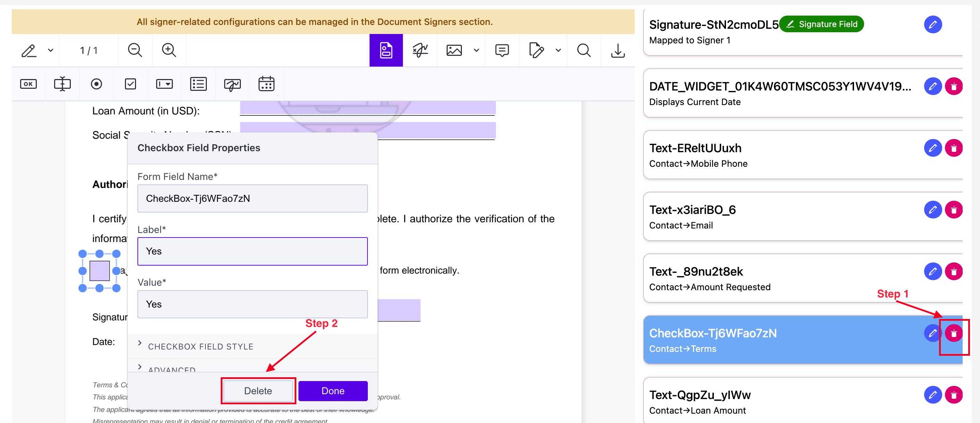Viewport: 980px width, 423px height.
Task: Select the content editor tool
Action: (x=537, y=51)
